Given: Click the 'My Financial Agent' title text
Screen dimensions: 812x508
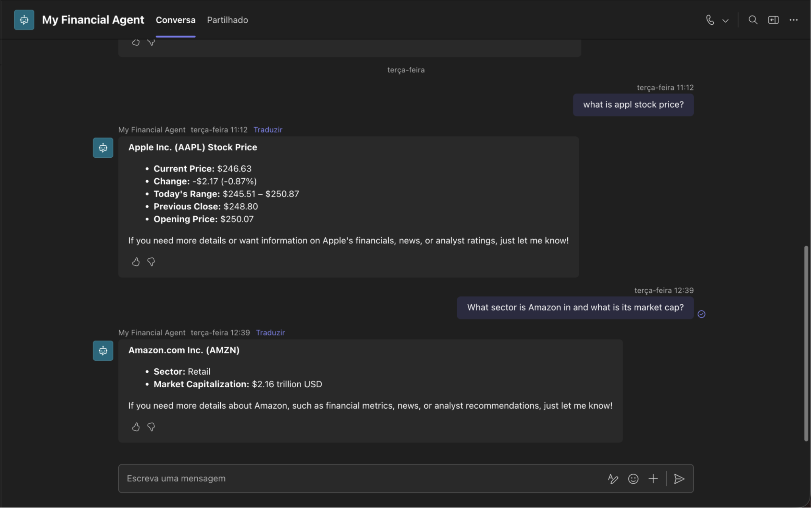Looking at the screenshot, I should tap(93, 20).
